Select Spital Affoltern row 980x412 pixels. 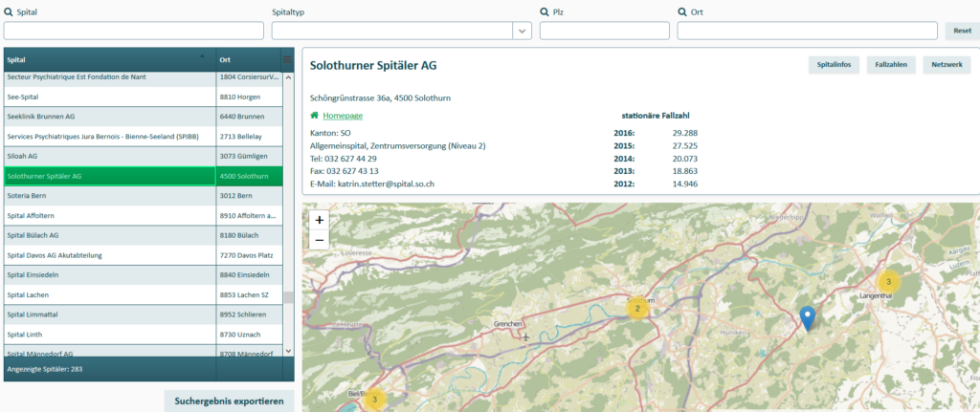tap(144, 215)
